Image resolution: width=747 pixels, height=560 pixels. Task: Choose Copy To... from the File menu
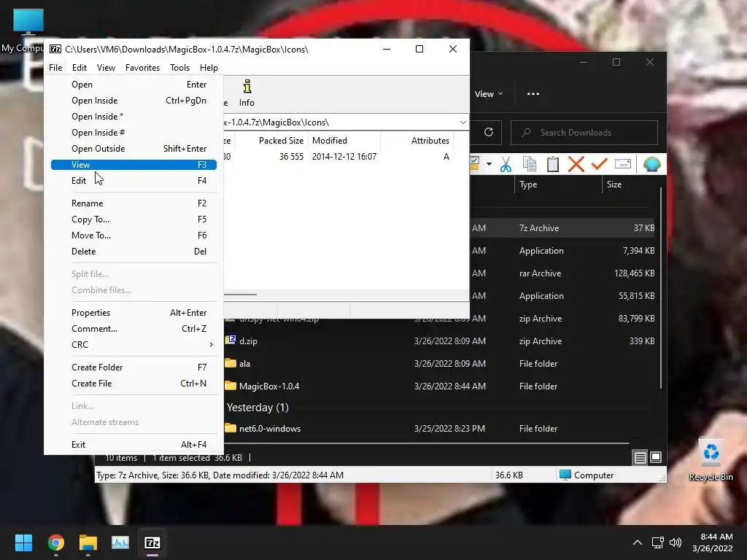133,219
